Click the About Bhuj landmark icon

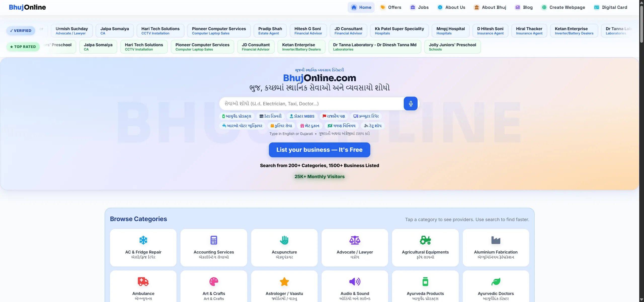[x=476, y=7]
